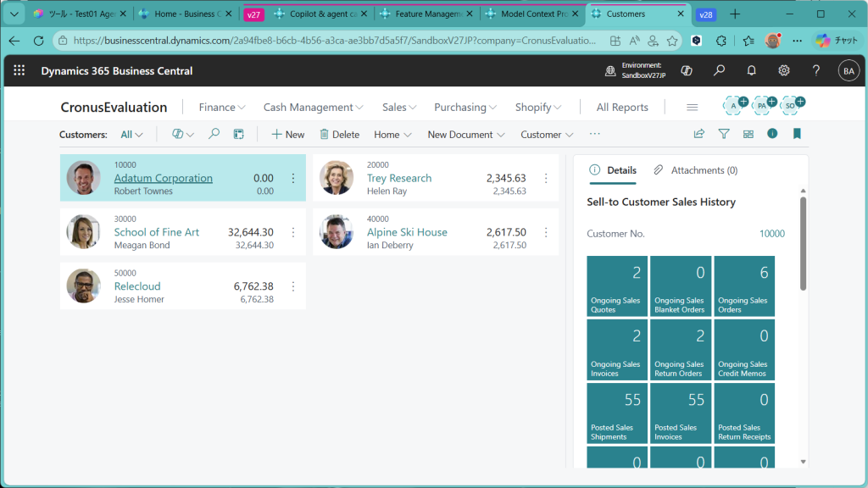Open the New Document dropdown
This screenshot has width=868, height=488.
(466, 134)
